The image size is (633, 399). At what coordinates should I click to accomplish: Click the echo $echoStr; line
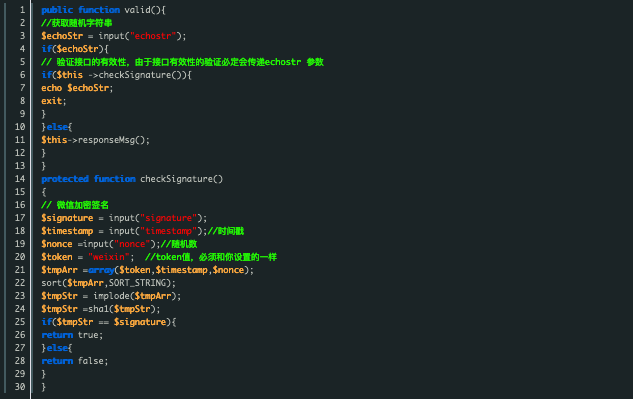[77, 88]
